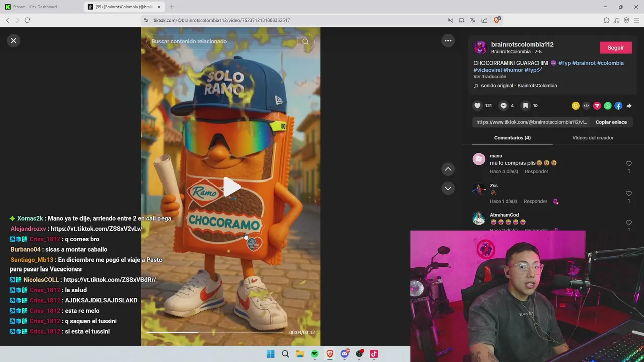Open comments via the speech bubble icon
Image resolution: width=644 pixels, height=362 pixels.
click(503, 106)
